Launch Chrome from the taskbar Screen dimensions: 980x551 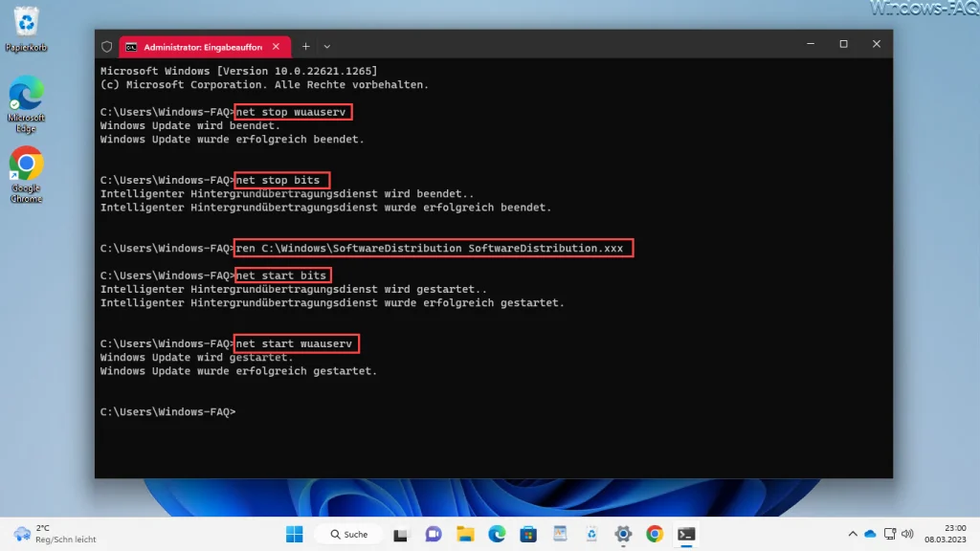tap(655, 534)
